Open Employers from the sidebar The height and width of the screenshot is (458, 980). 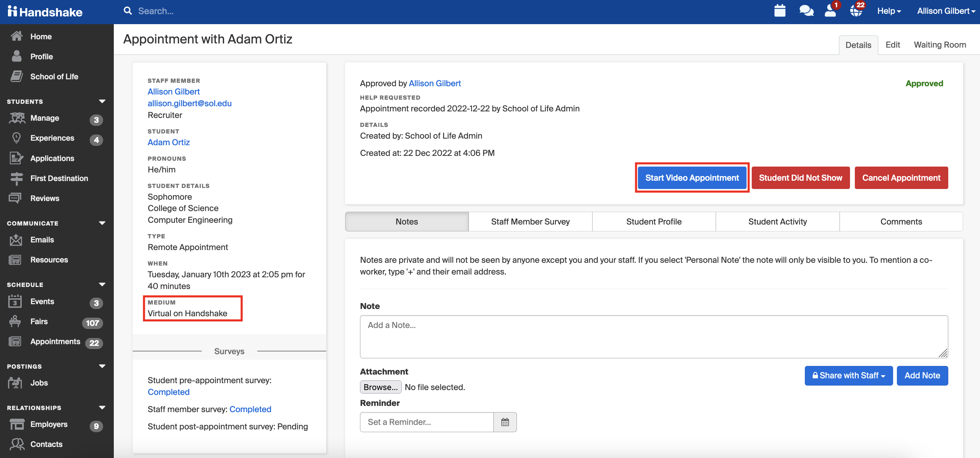pos(49,424)
